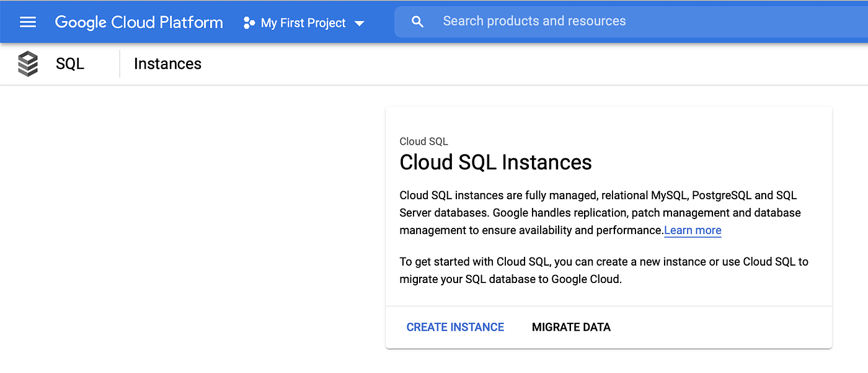Click the search magnifier icon
The width and height of the screenshot is (868, 373).
tap(418, 22)
